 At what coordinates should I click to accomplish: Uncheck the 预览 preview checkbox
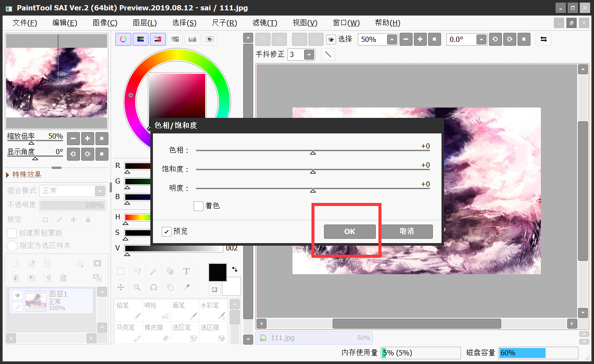pos(166,231)
